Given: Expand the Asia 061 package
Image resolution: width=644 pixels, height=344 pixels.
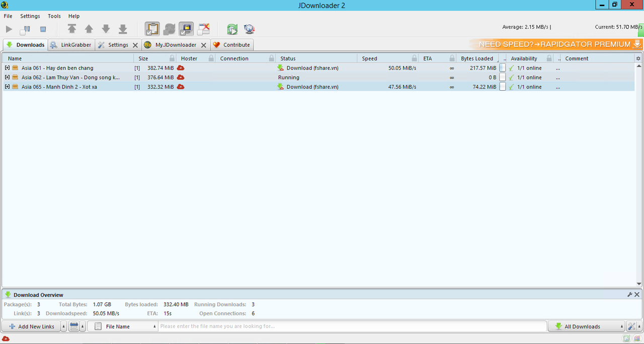Looking at the screenshot, I should pos(7,68).
